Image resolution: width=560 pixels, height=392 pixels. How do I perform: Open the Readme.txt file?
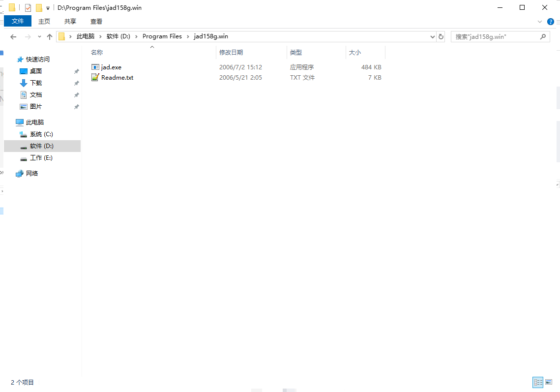(117, 77)
